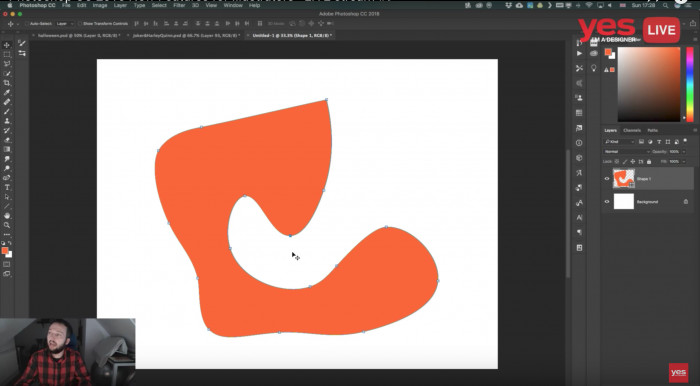Open the Filter menu

pyautogui.click(x=179, y=5)
